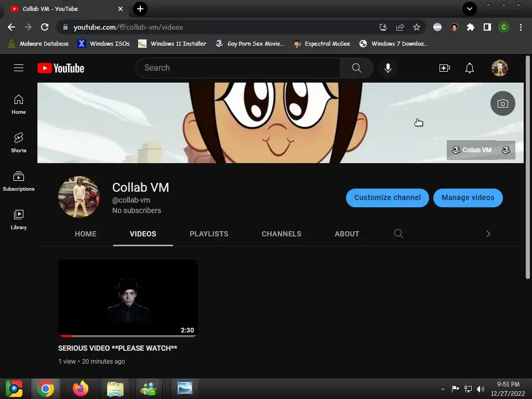Open the SERIOUS VIDEO title link
Viewport: 532px width, 399px height.
(x=118, y=348)
